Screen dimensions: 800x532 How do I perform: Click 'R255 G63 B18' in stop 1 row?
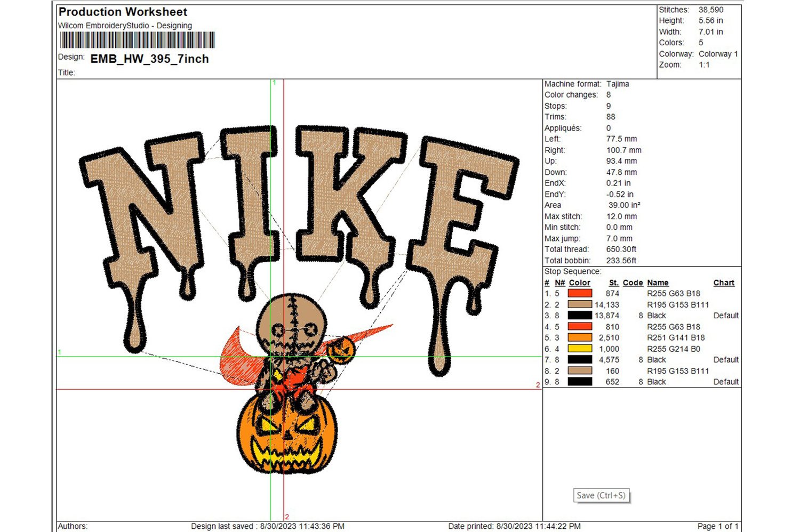tap(674, 293)
